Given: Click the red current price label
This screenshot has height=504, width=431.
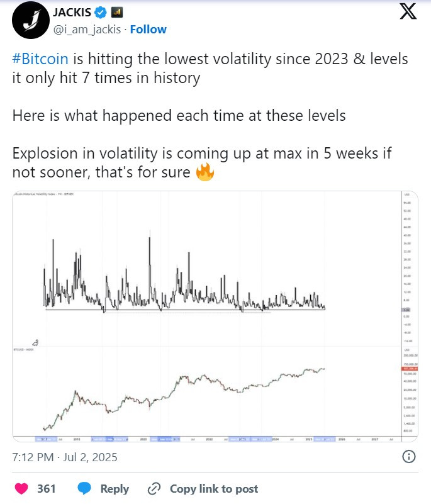Looking at the screenshot, I should coord(410,369).
